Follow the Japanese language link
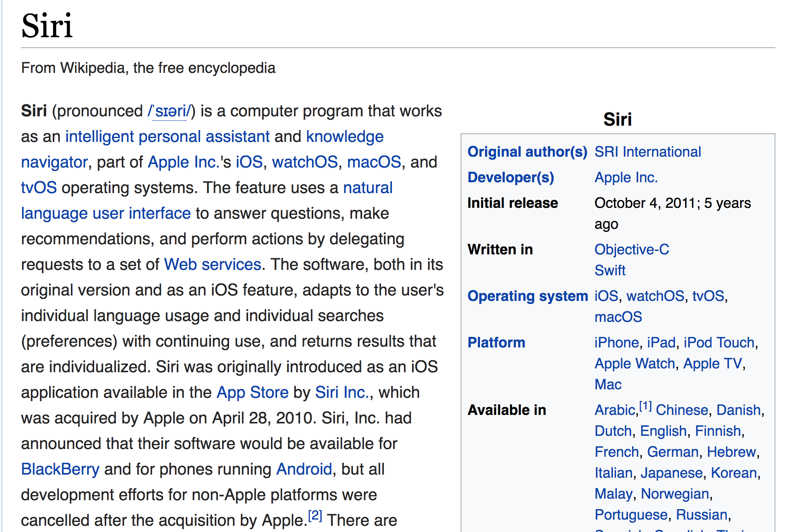The height and width of the screenshot is (532, 794). 671,473
